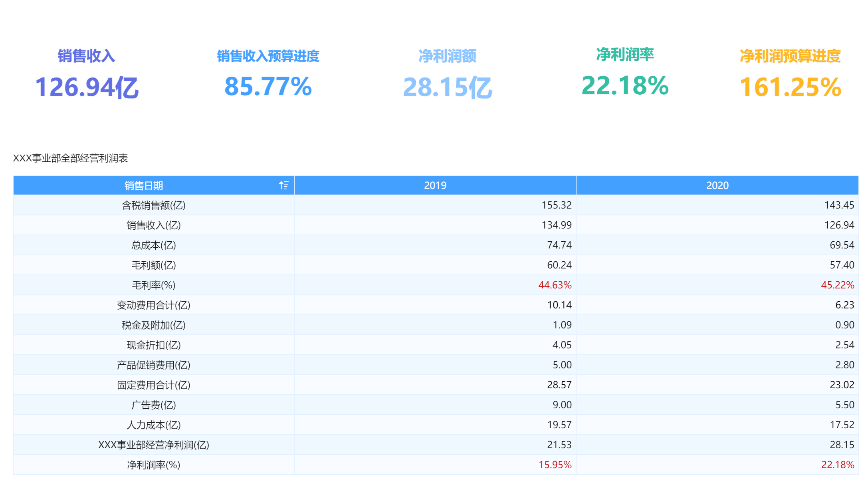Screen dimensions: 868x481
Task: Click the 销售收入 126.94亿 KPI card
Action: pos(87,74)
